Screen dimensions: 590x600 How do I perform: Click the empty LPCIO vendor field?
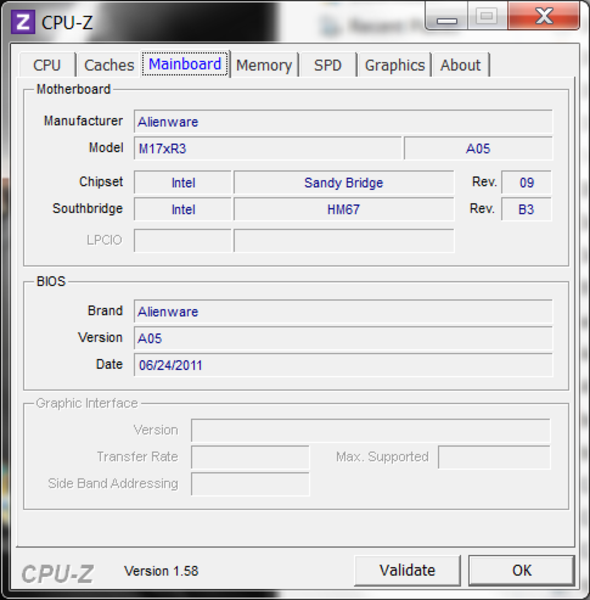pos(183,241)
